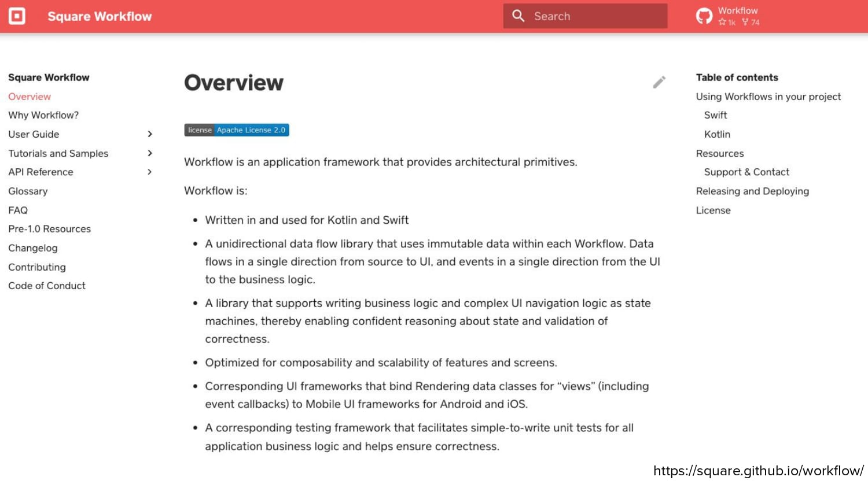The image size is (868, 488).
Task: Click the Apache License 2.0 badge
Action: click(x=237, y=130)
